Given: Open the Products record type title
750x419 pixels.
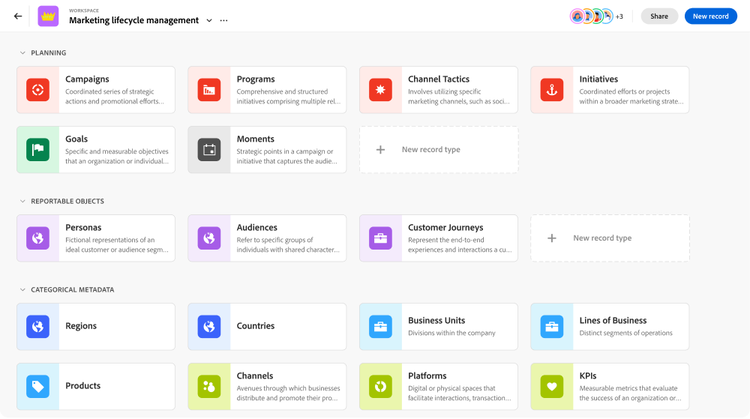Looking at the screenshot, I should tap(83, 386).
